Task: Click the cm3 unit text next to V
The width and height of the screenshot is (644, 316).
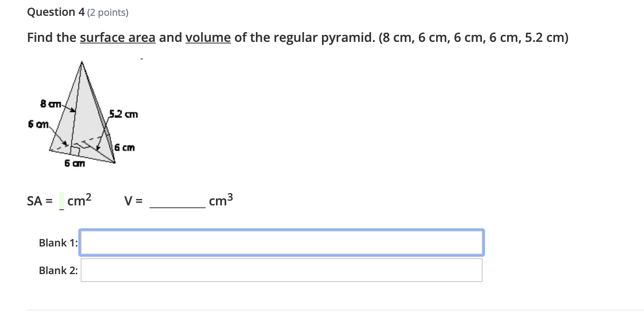Action: [x=220, y=201]
